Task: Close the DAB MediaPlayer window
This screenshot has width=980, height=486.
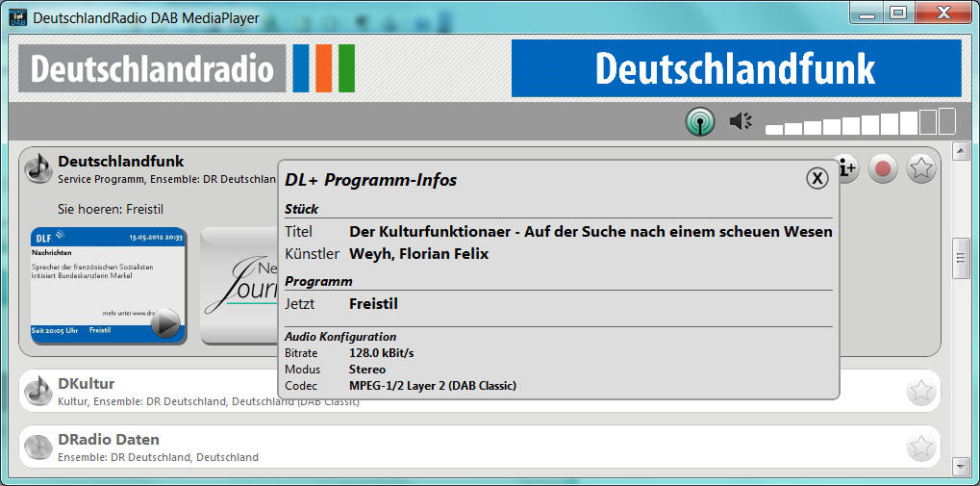Action: tap(943, 13)
